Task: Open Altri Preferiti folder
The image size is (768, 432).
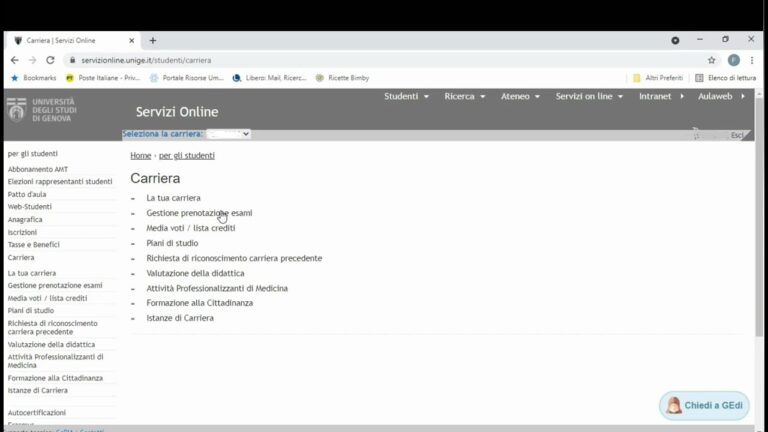Action: click(658, 78)
